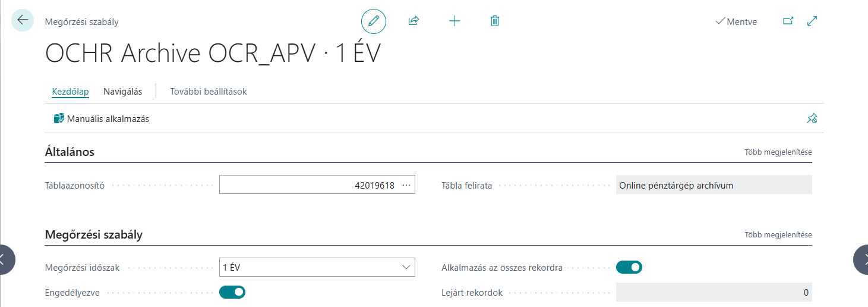Viewport: 868px width, 307px height.
Task: Click the expand to full screen icon
Action: 812,21
